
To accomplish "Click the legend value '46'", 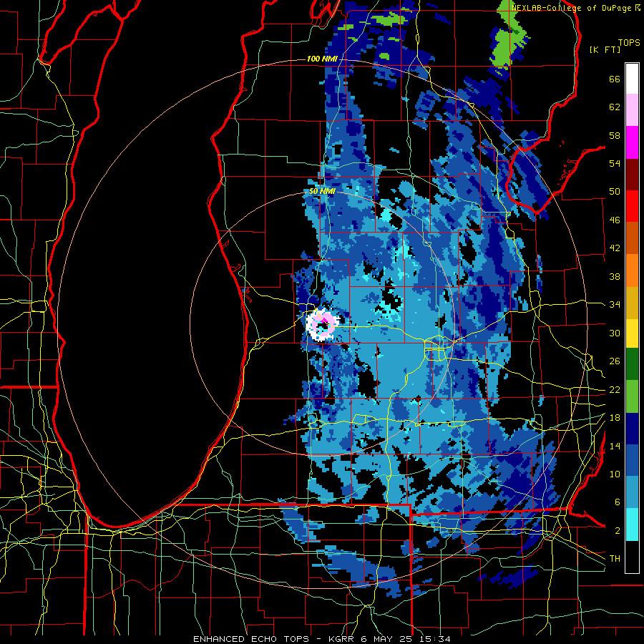I will [x=615, y=220].
